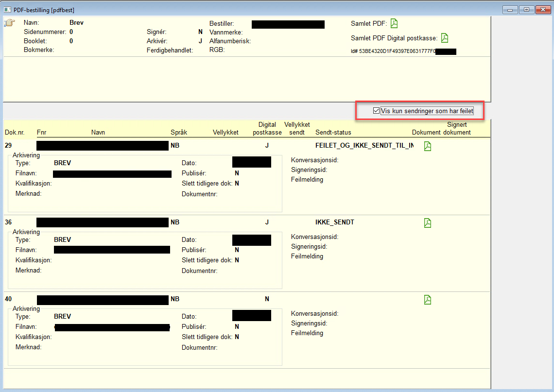Click the 'Sidenummerer:' label

point(45,32)
